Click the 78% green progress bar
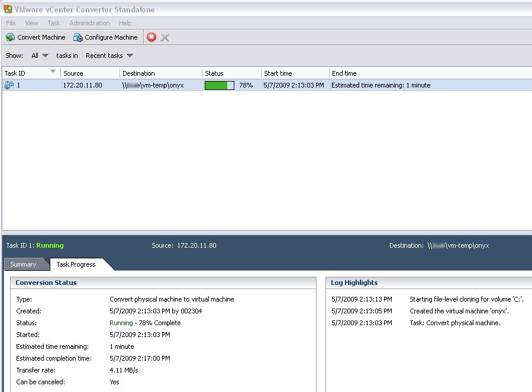Viewport: 532px width, 392px height. (219, 85)
